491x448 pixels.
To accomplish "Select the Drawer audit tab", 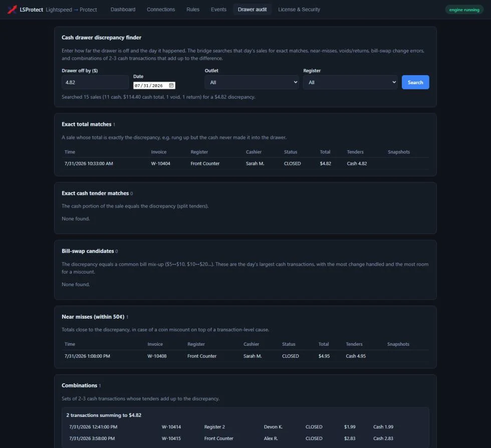I will (253, 10).
